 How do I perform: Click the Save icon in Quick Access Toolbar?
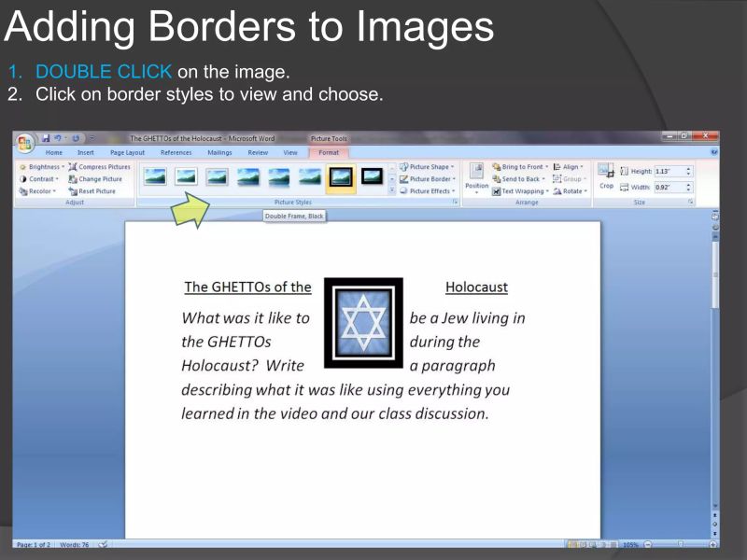46,138
